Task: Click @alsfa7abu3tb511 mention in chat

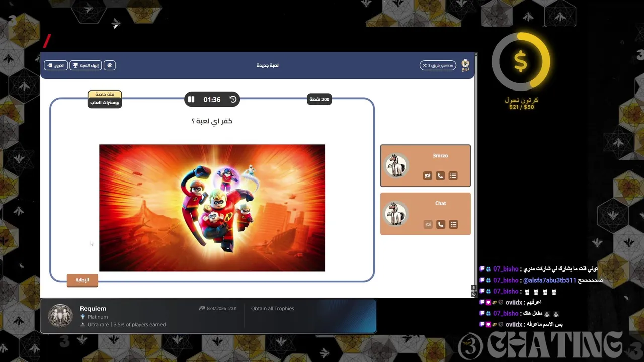Action: (549, 280)
